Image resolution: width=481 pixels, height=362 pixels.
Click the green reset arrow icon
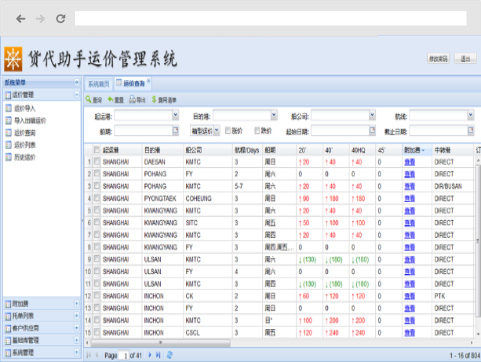(110, 99)
